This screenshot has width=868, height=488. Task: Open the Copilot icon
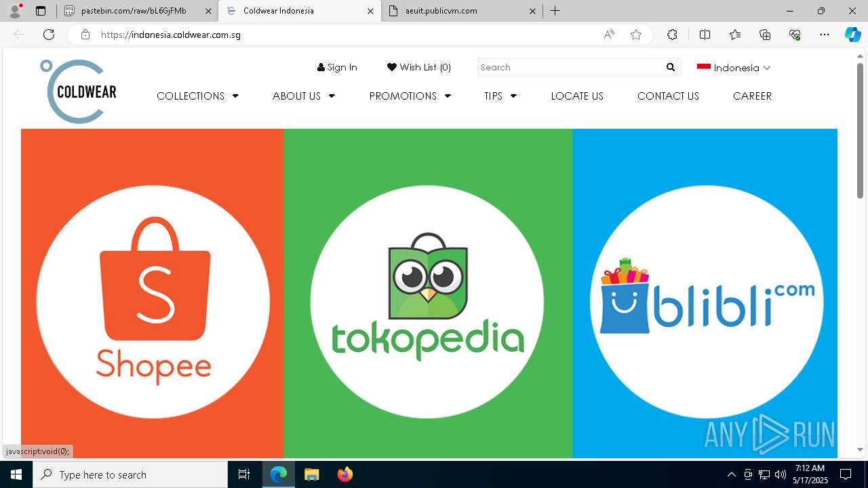852,35
